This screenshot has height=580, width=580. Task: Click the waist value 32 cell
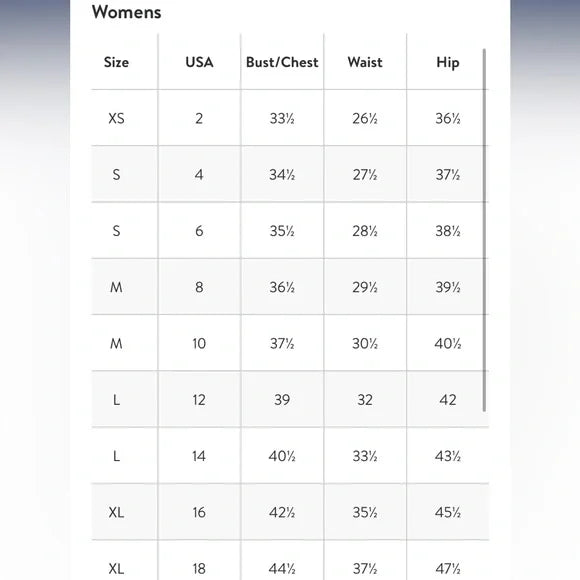(x=365, y=399)
